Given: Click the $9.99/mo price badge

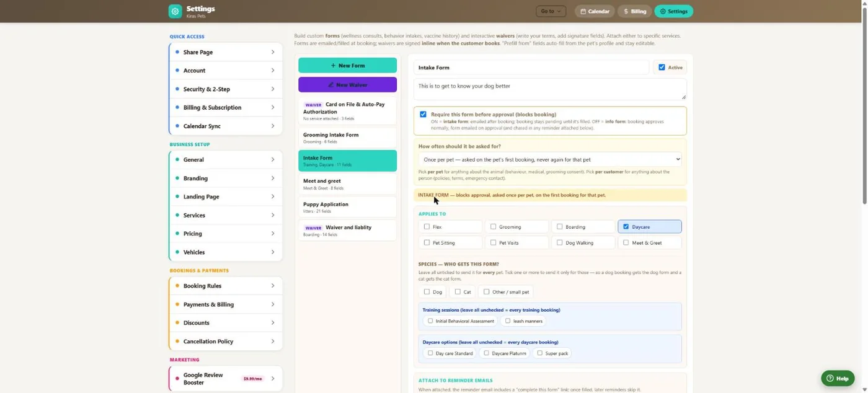Looking at the screenshot, I should click(x=252, y=379).
